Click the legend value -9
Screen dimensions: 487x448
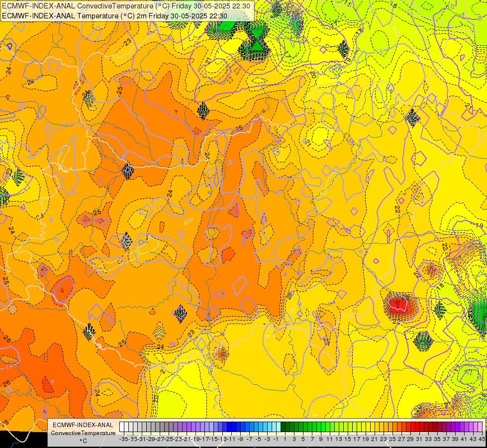point(240,439)
